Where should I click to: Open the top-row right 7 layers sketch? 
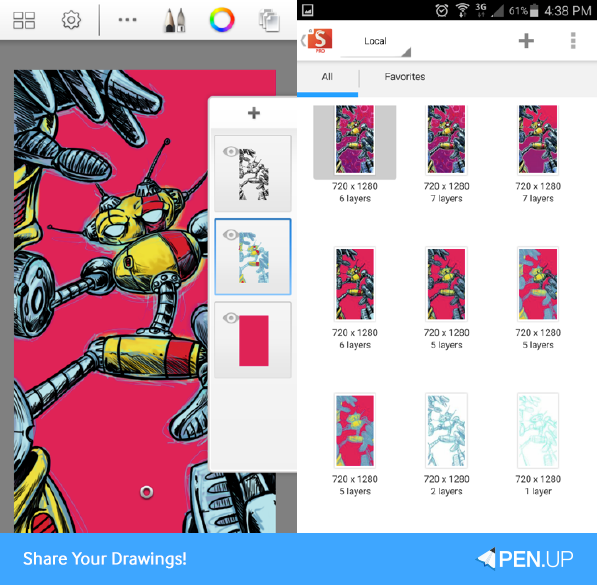[x=538, y=139]
